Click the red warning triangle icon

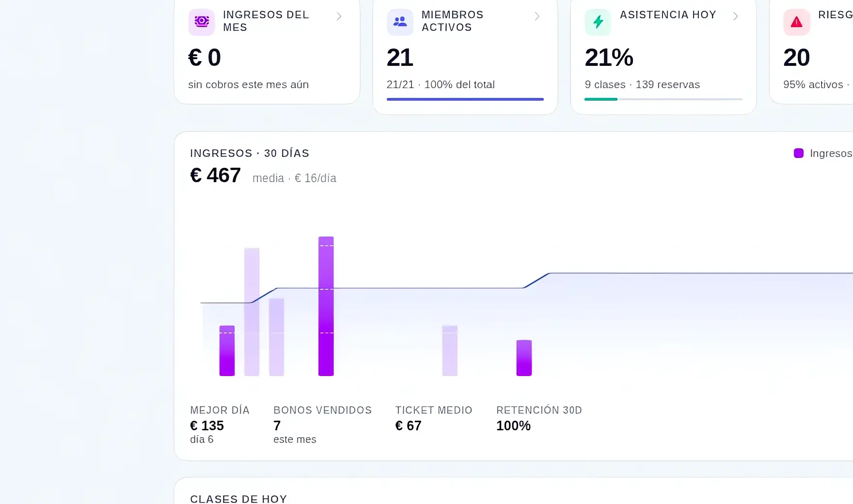click(x=797, y=22)
